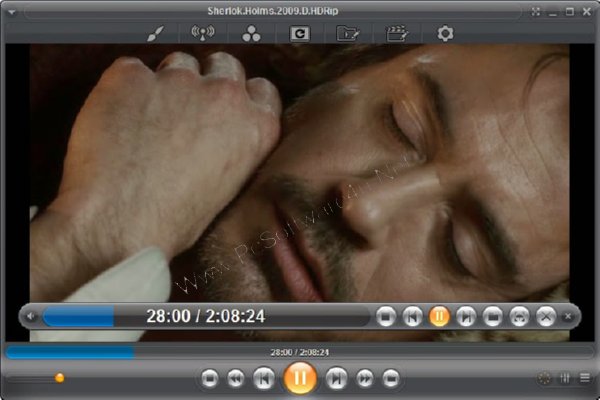600x400 pixels.
Task: Seek on the bottom timeline progress bar
Action: pyautogui.click(x=300, y=352)
